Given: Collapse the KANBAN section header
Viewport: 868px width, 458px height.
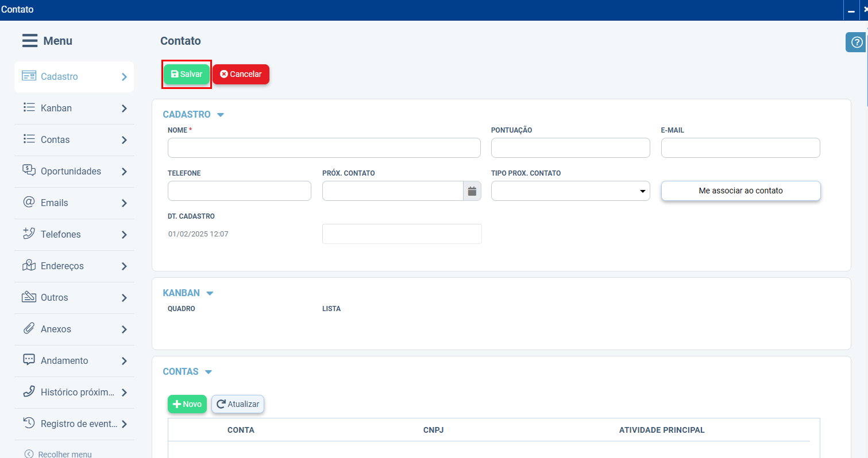Looking at the screenshot, I should (x=188, y=293).
